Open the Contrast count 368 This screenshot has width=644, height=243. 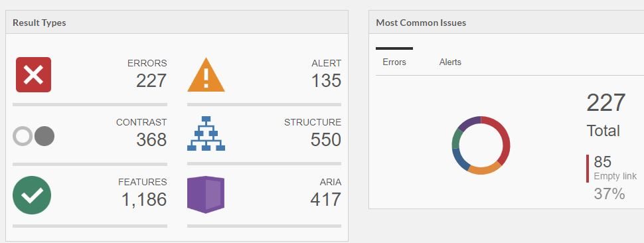point(151,139)
